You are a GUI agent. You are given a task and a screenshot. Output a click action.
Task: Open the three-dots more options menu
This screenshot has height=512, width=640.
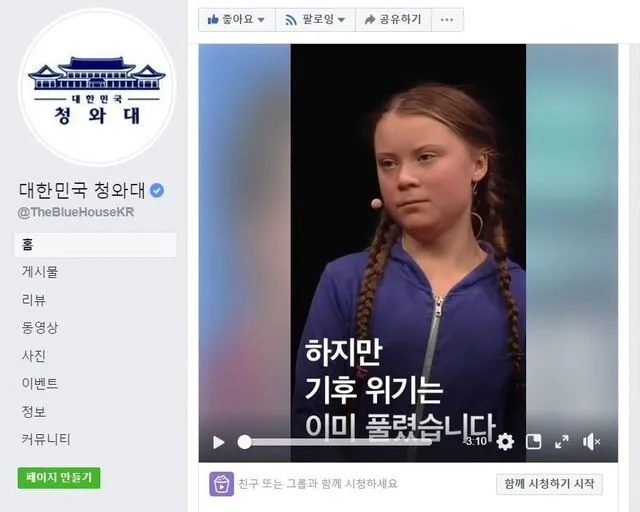point(447,20)
